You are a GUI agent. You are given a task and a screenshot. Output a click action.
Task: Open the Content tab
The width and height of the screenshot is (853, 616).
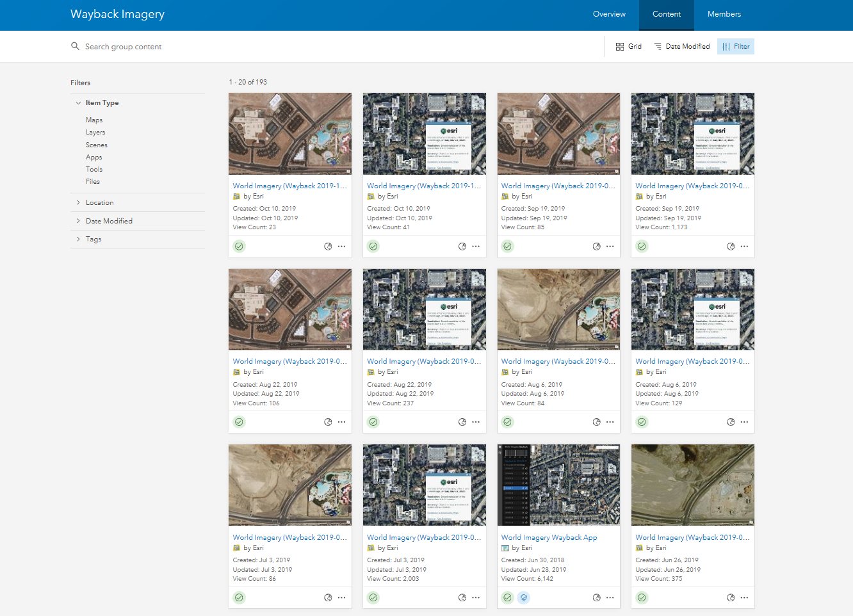pos(667,14)
